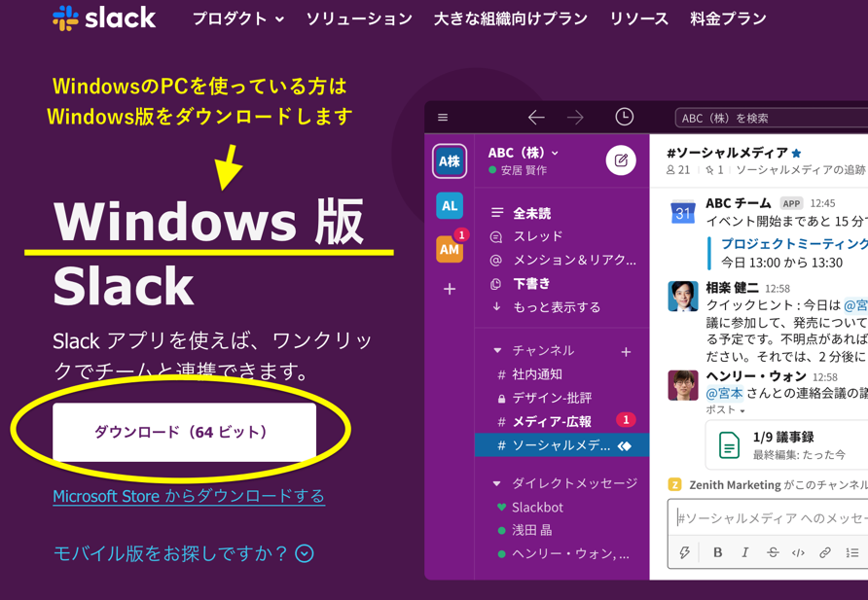Click 相楽 健二's avatar

(x=682, y=296)
